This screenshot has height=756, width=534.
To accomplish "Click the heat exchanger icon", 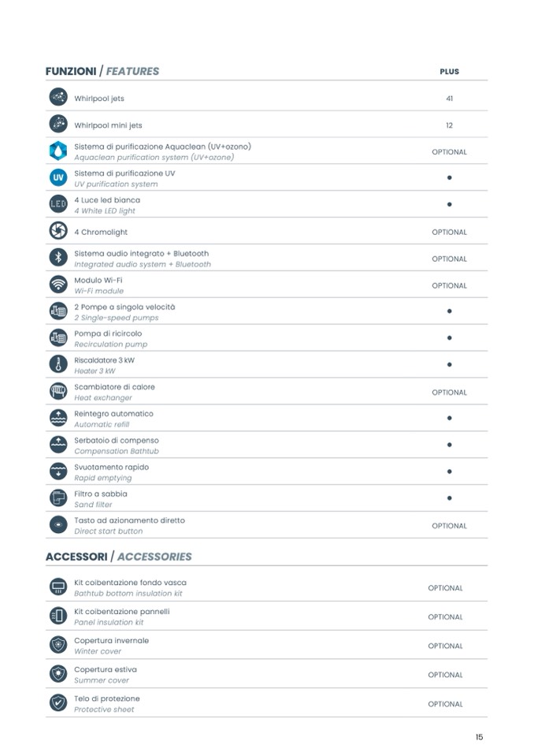I will coord(58,392).
